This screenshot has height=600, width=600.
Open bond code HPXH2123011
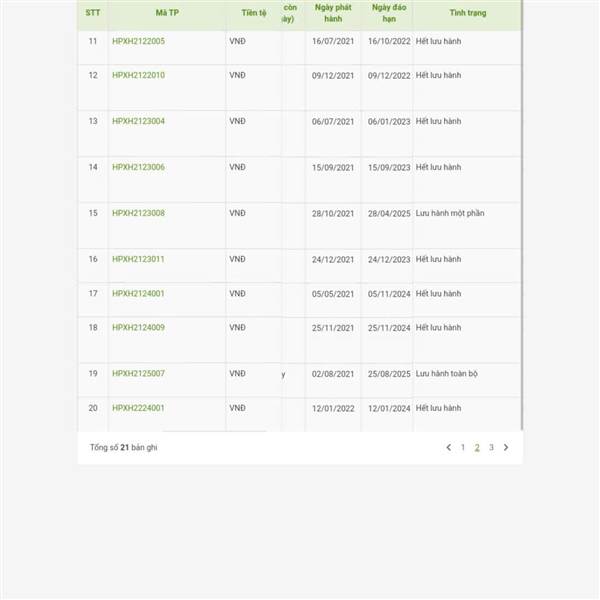[x=139, y=259]
